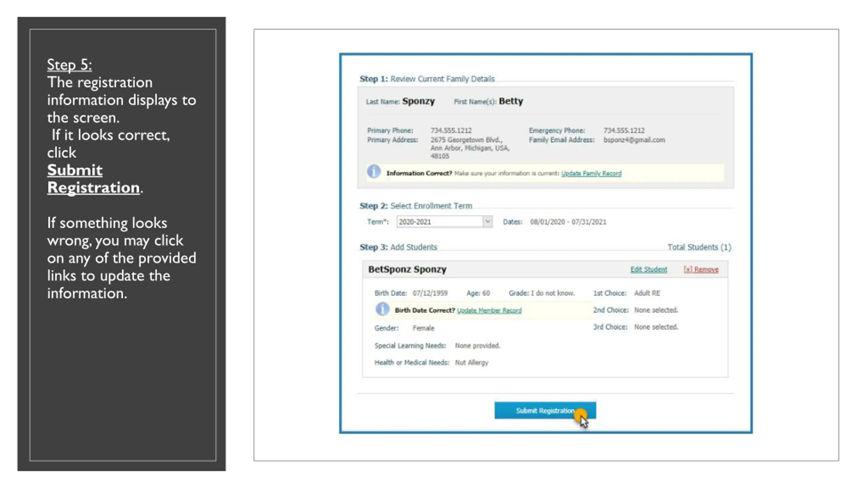Click the Update Member Record link
Image resolution: width=868 pixels, height=488 pixels.
click(x=489, y=310)
